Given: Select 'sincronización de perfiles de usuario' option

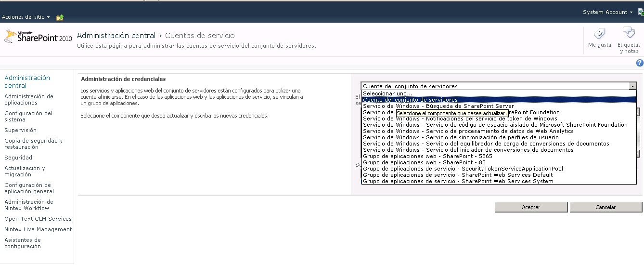Looking at the screenshot, I should click(499, 137).
